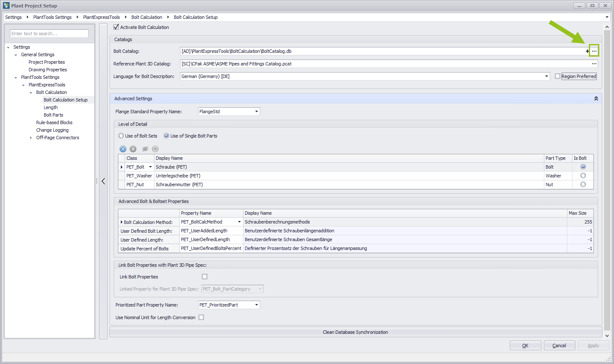Mark PET_Bolt row as Is Bolt
Image resolution: width=614 pixels, height=364 pixels.
click(583, 167)
